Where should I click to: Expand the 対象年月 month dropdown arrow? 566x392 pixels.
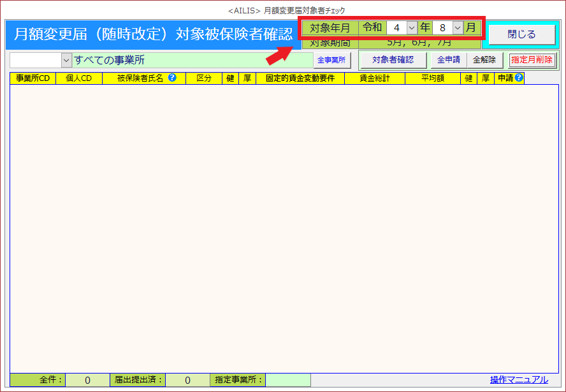(457, 28)
